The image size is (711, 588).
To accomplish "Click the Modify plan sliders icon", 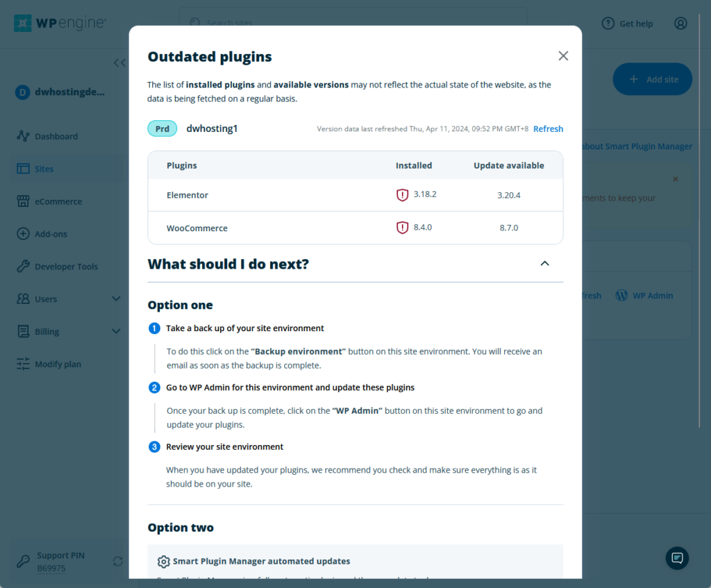I will tap(23, 364).
